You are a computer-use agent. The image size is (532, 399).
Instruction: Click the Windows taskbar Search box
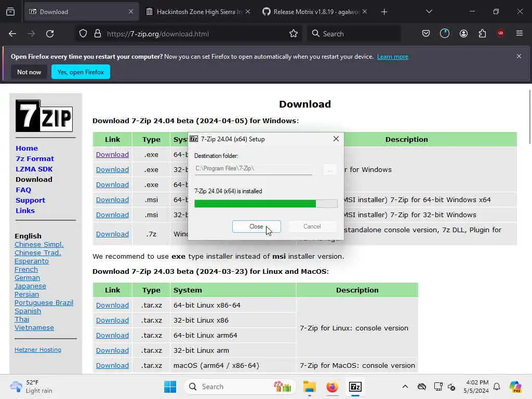click(x=240, y=387)
